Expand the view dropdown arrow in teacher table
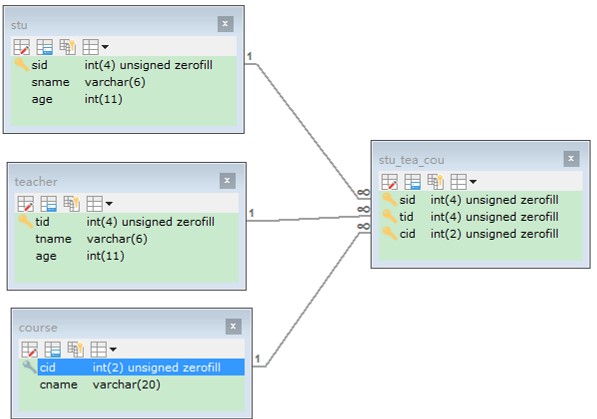Screen dimensions: 597x419 click(x=109, y=204)
